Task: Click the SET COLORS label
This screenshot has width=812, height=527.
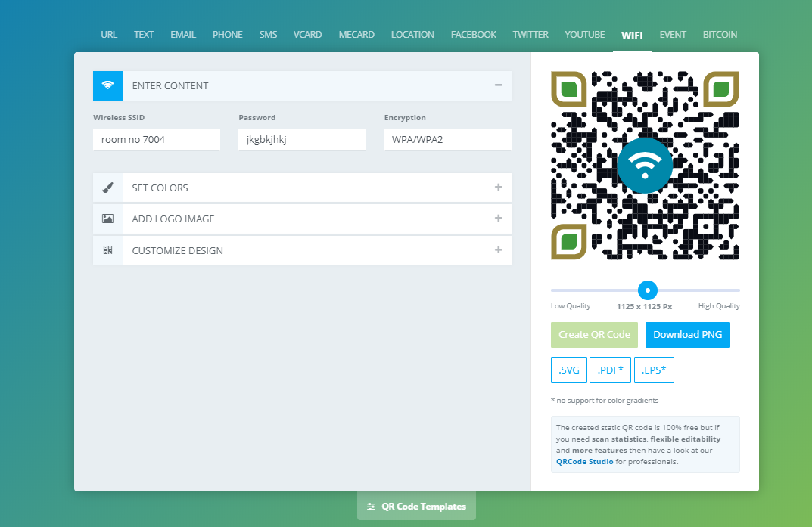Action: pos(160,188)
